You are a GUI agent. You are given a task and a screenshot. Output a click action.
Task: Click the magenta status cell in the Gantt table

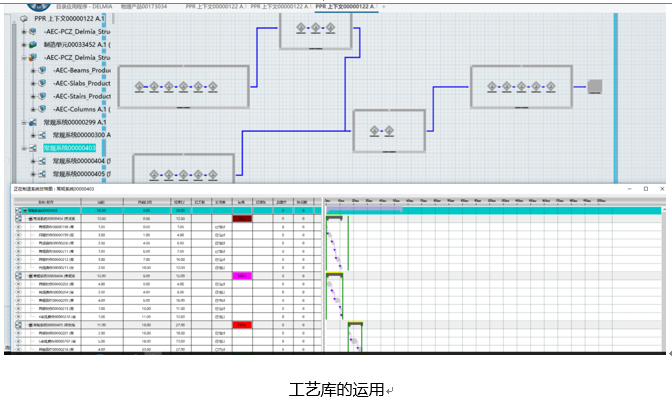(243, 275)
